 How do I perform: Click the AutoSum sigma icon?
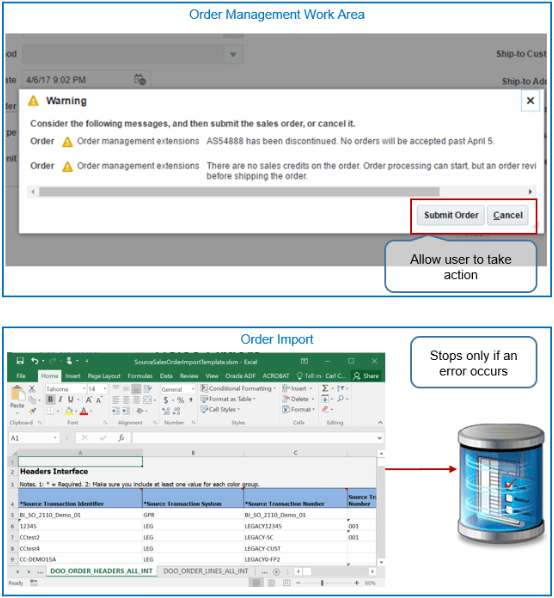325,388
